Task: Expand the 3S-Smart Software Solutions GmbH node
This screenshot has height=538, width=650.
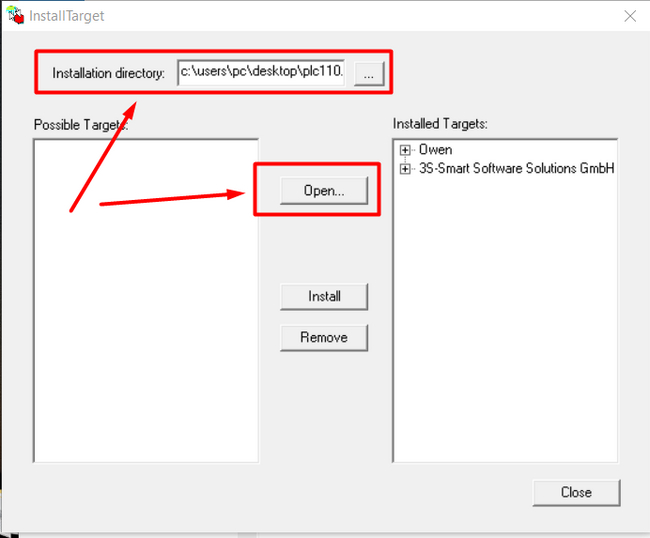Action: 405,169
